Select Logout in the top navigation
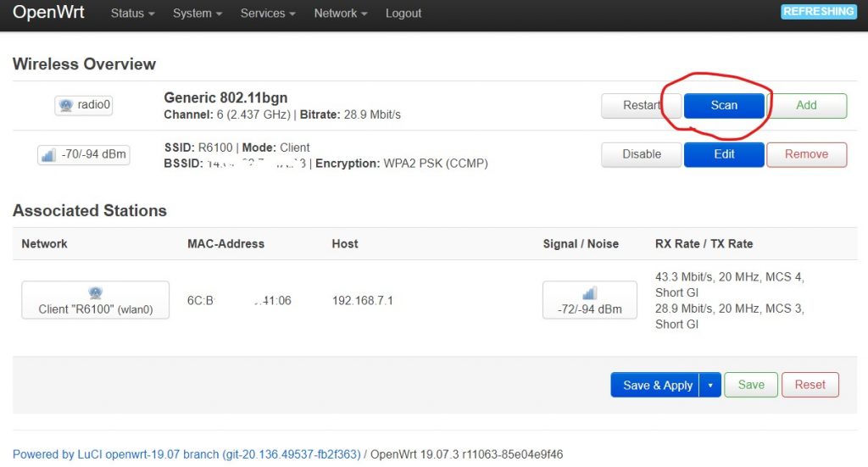The height and width of the screenshot is (467, 868). tap(403, 14)
